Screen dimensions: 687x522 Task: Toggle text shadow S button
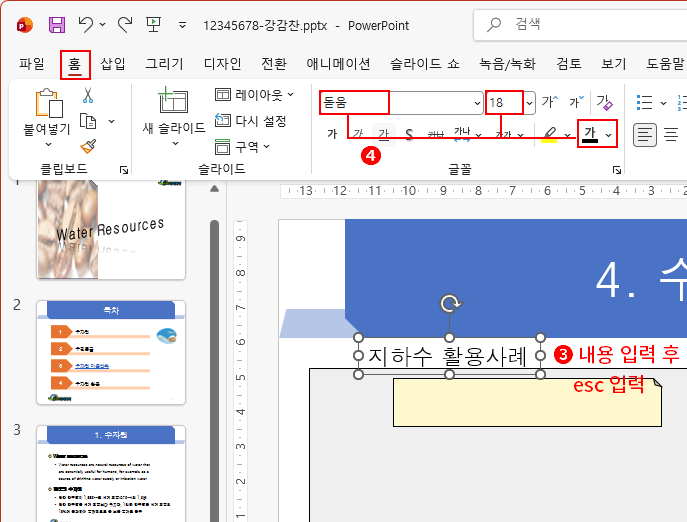tap(409, 134)
